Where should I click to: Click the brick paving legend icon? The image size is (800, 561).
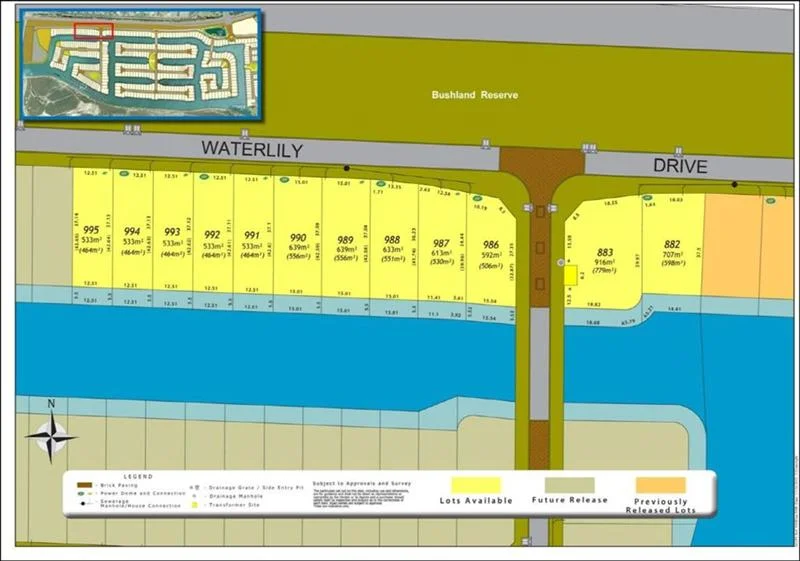click(84, 485)
